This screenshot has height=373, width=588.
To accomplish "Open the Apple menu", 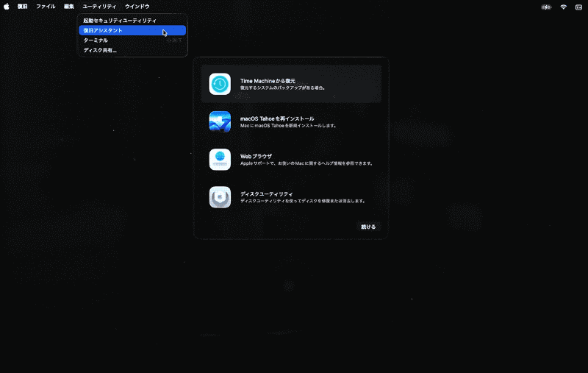I will (x=7, y=7).
